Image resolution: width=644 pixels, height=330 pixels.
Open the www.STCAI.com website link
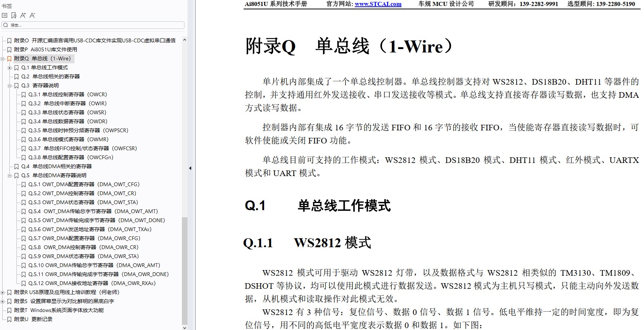pyautogui.click(x=378, y=4)
